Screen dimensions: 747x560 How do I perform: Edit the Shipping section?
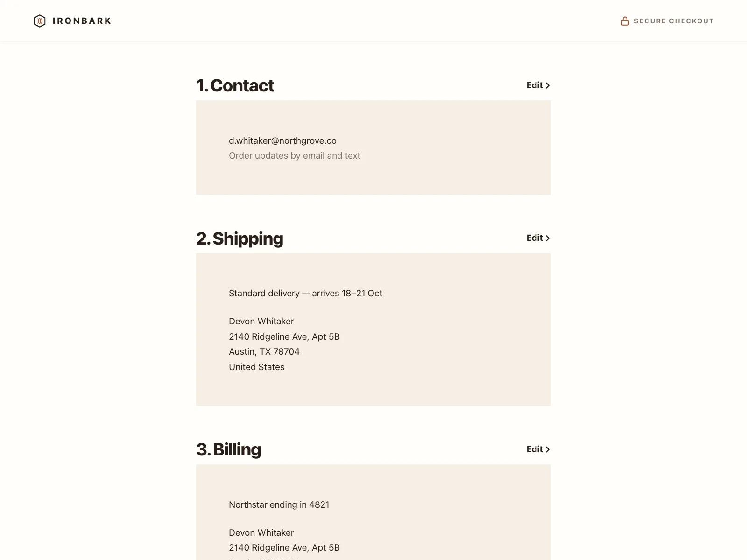click(x=538, y=238)
